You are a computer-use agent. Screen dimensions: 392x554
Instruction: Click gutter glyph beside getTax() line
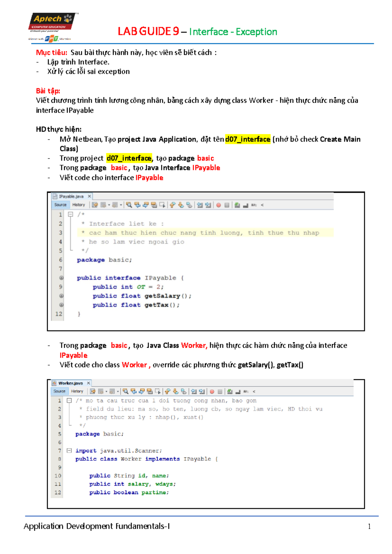[x=61, y=305]
